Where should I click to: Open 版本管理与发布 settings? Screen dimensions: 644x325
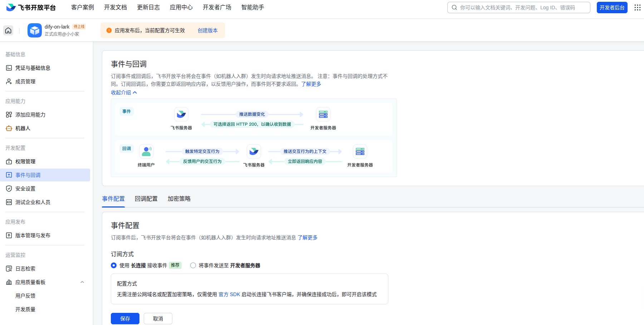[33, 235]
